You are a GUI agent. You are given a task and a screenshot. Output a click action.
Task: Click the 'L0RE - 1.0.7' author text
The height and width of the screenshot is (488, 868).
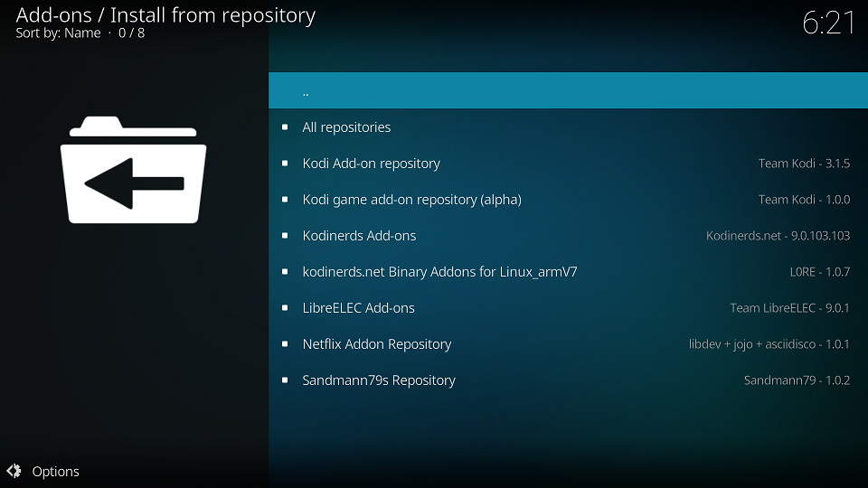click(x=819, y=272)
